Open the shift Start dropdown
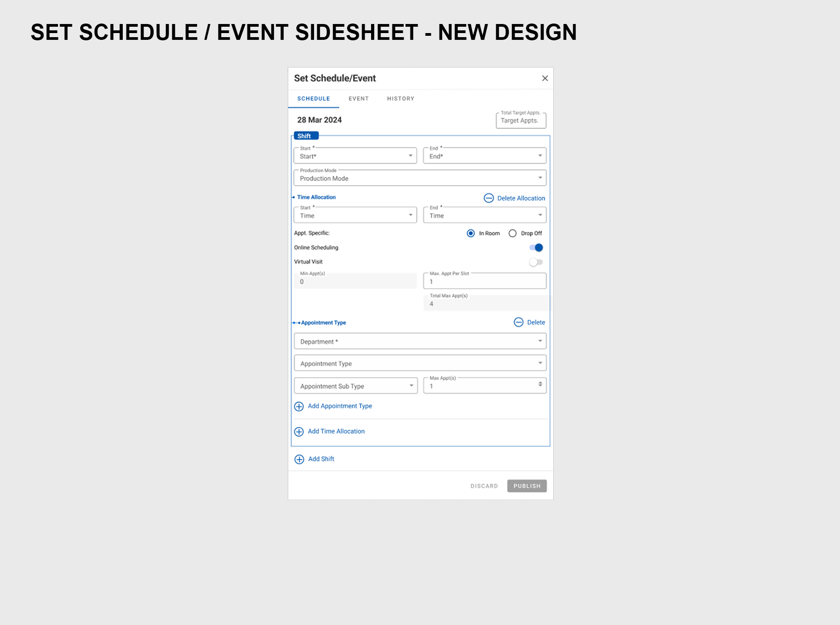Image resolution: width=840 pixels, height=625 pixels. 355,156
